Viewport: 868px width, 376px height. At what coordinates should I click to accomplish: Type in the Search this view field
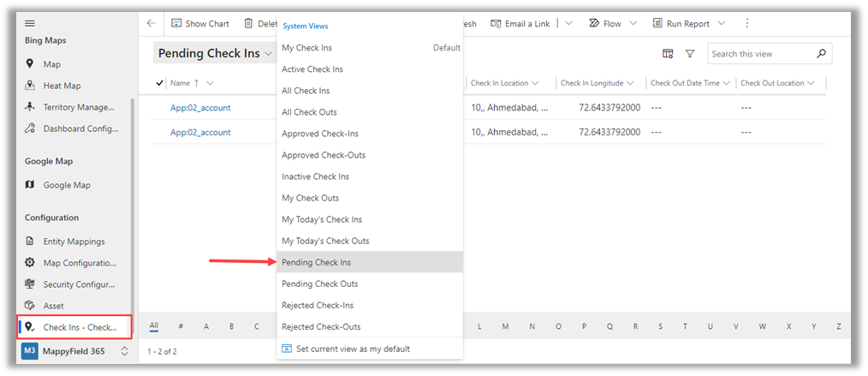point(760,54)
